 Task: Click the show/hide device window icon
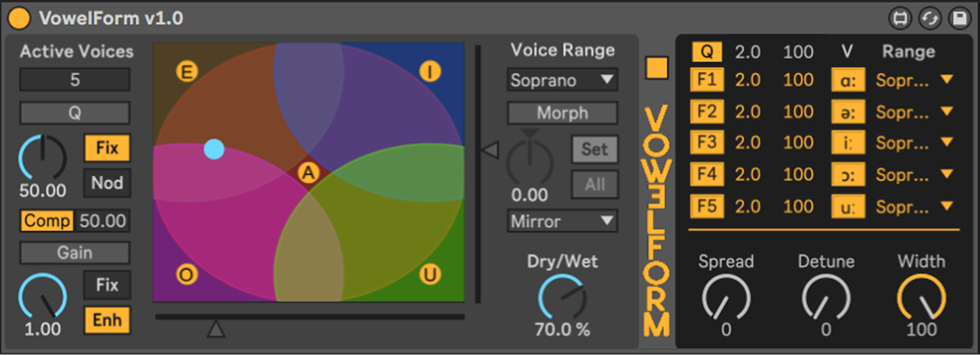(x=900, y=19)
